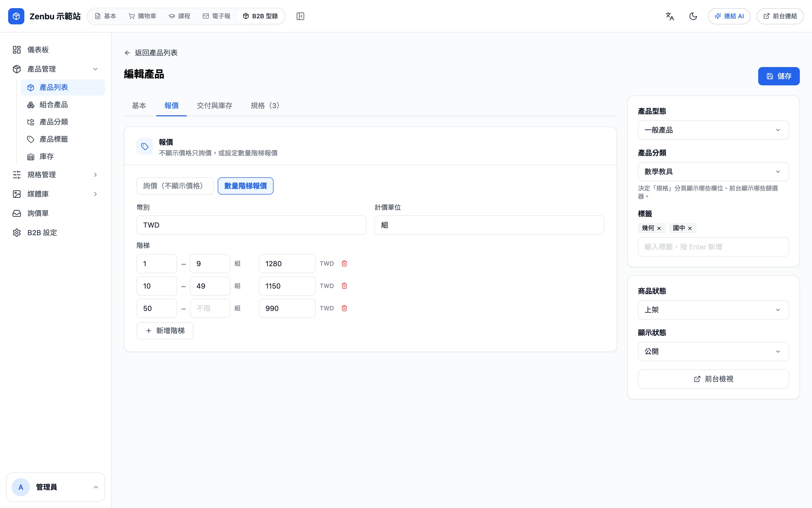The width and height of the screenshot is (812, 508).
Task: Delete the 10–49 tier row
Action: [x=344, y=286]
